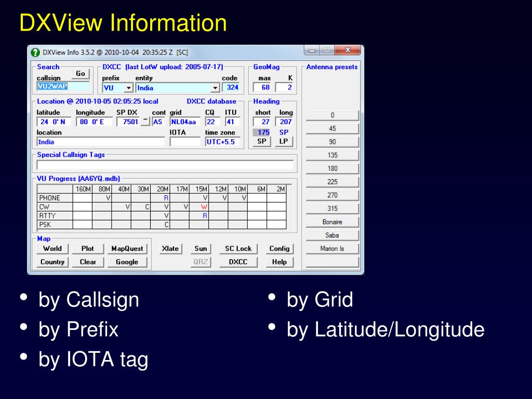The height and width of the screenshot is (399, 532).
Task: Click the GeoMag max value 68
Action: [262, 87]
